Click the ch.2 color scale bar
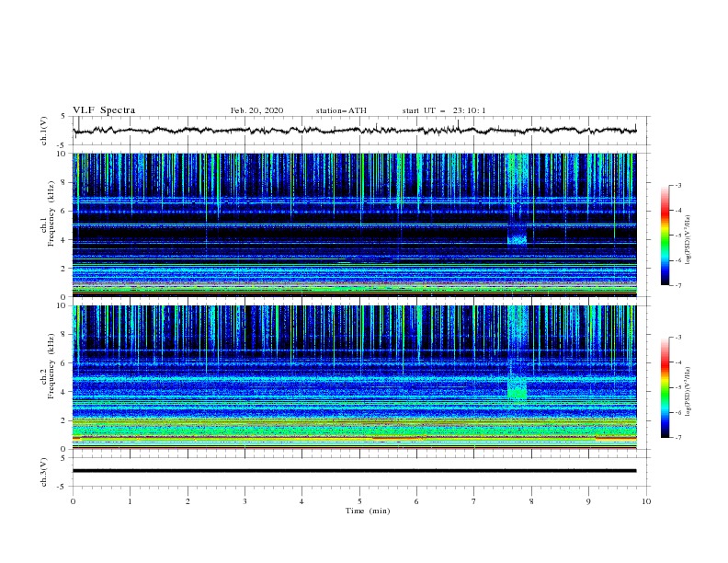Viewport: 728px width, 563px height. tap(665, 387)
